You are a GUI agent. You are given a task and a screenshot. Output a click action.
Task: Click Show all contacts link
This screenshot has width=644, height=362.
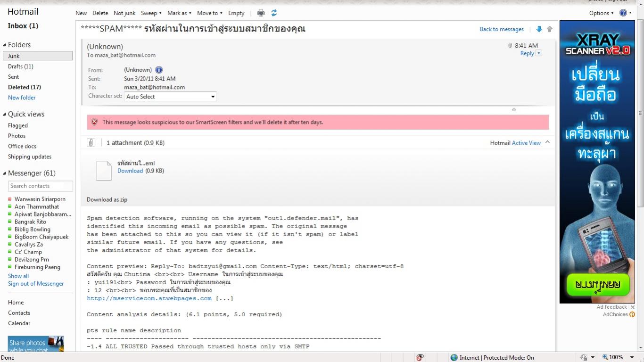tap(18, 276)
